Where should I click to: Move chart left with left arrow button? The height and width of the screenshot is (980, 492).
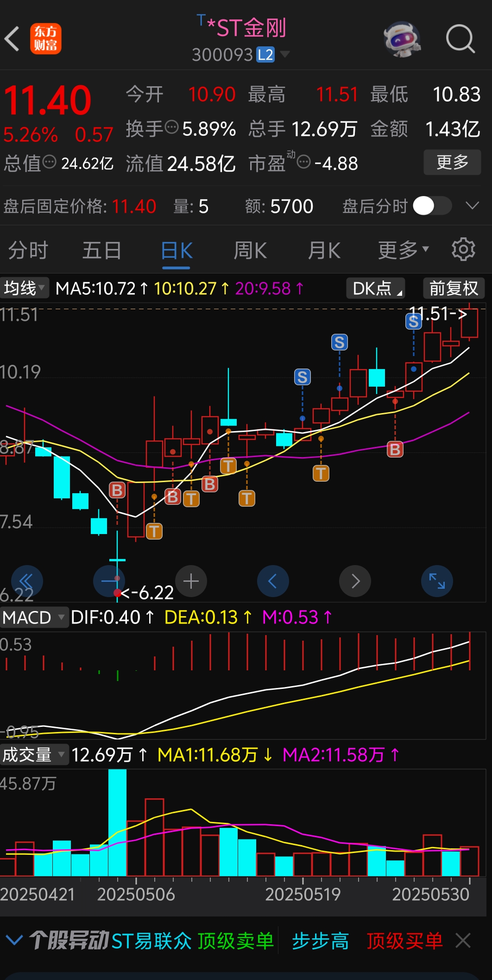[x=273, y=581]
